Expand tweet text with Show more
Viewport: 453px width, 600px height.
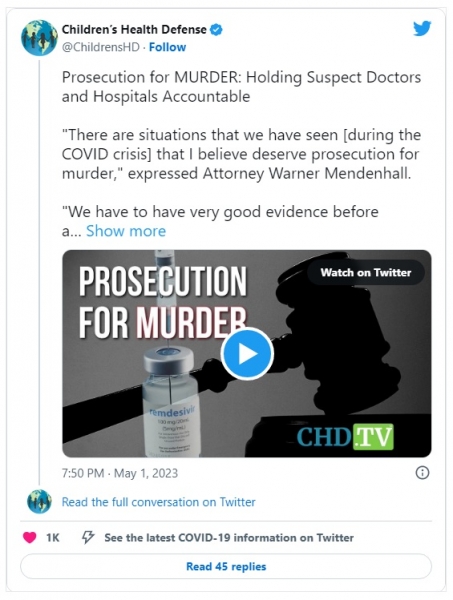pyautogui.click(x=126, y=231)
